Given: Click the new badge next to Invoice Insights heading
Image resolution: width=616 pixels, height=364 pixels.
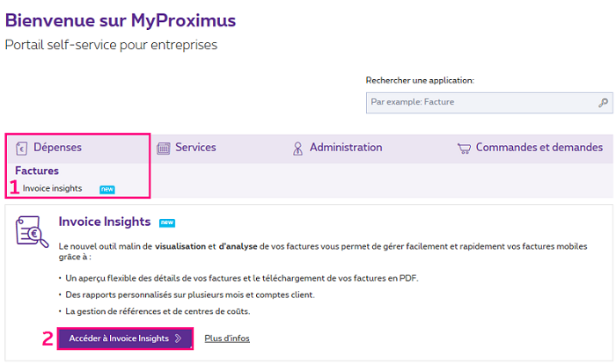Looking at the screenshot, I should pyautogui.click(x=167, y=222).
